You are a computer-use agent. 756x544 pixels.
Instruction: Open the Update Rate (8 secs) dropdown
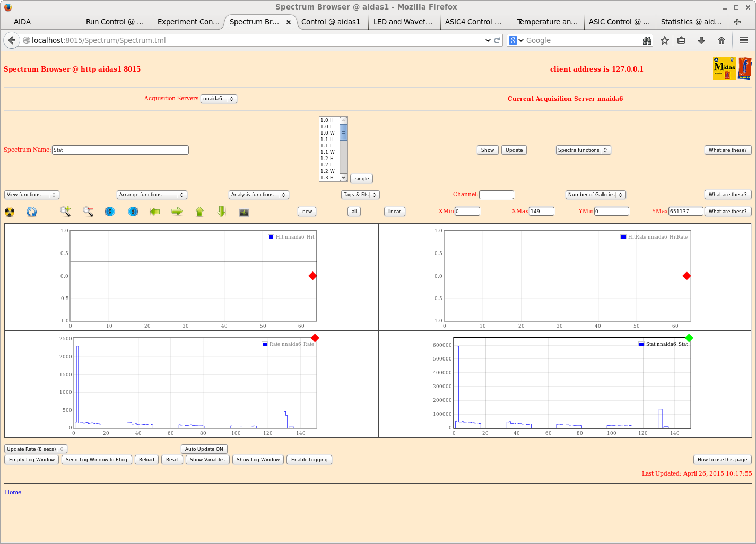coord(36,449)
